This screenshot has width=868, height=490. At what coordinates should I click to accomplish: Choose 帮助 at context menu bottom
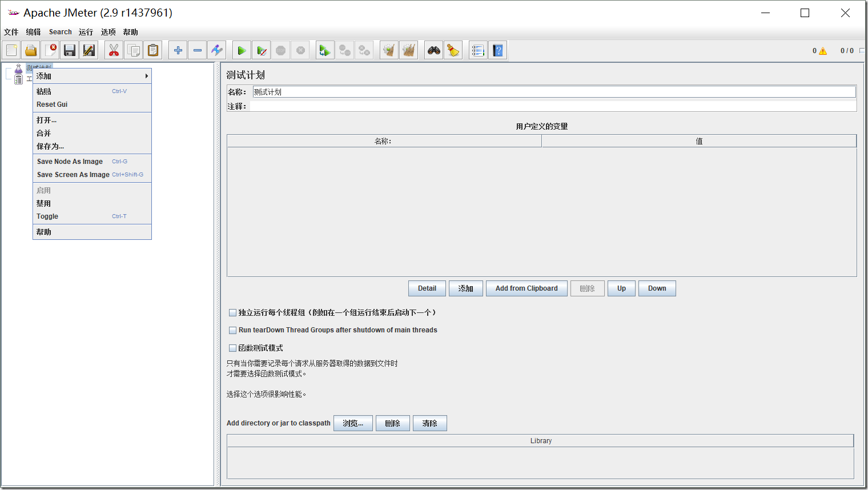pyautogui.click(x=92, y=232)
